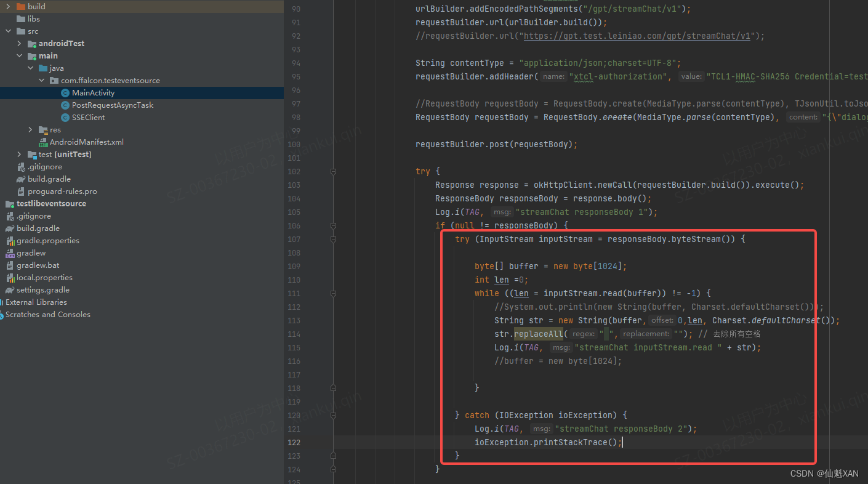Click the gradle.properties file icon
Image resolution: width=868 pixels, height=484 pixels.
pyautogui.click(x=10, y=241)
